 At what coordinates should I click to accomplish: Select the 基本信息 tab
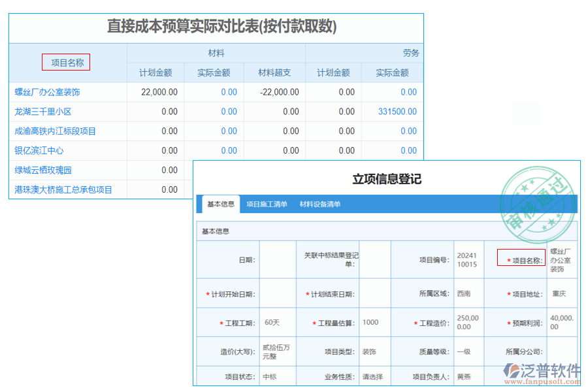(x=220, y=203)
